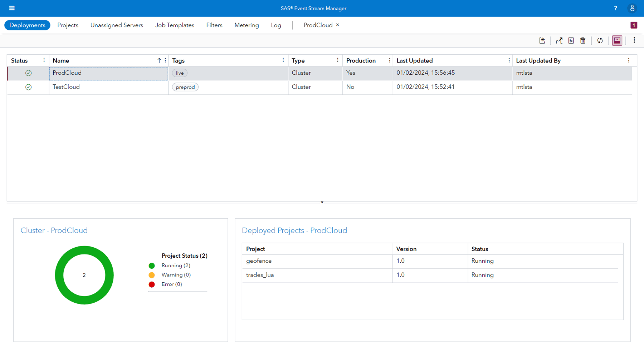The height and width of the screenshot is (362, 644).
Task: Click the Status column header
Action: point(19,60)
